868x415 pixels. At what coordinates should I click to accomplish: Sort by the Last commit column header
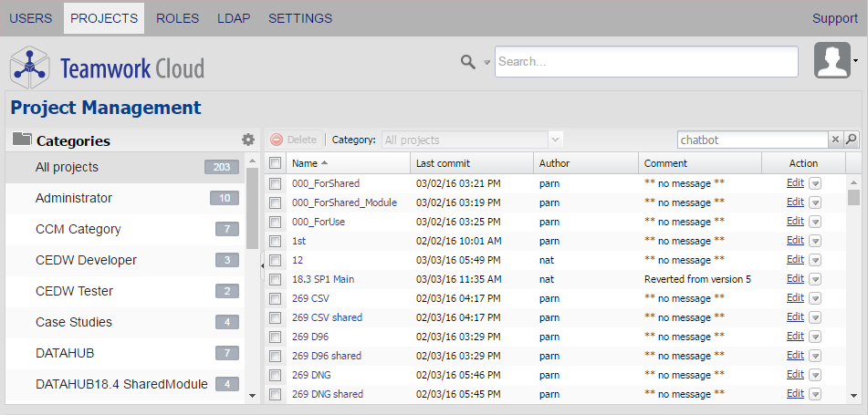click(472, 163)
